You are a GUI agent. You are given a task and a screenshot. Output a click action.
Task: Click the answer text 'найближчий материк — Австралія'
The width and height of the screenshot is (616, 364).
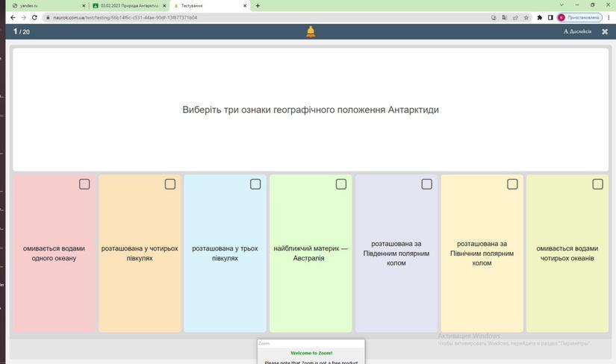coord(311,254)
